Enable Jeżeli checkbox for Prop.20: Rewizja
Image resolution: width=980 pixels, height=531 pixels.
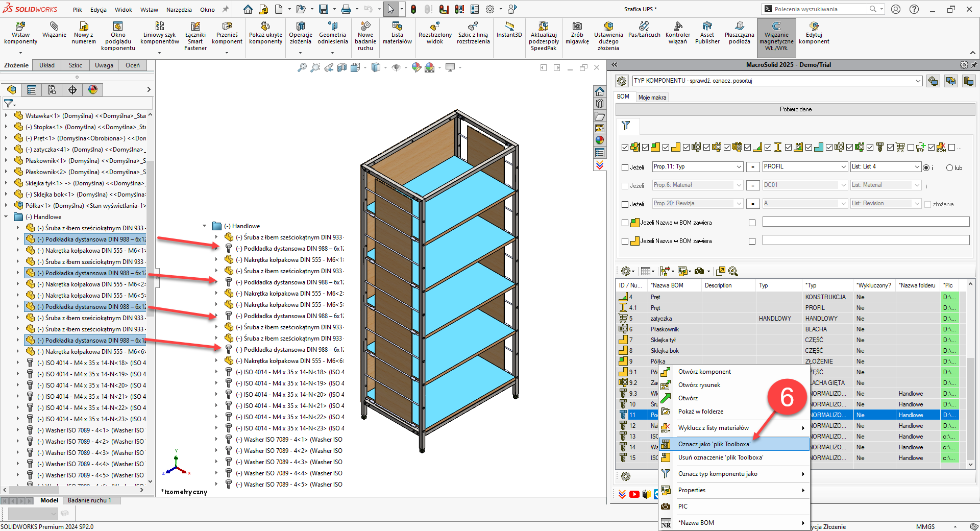point(625,204)
